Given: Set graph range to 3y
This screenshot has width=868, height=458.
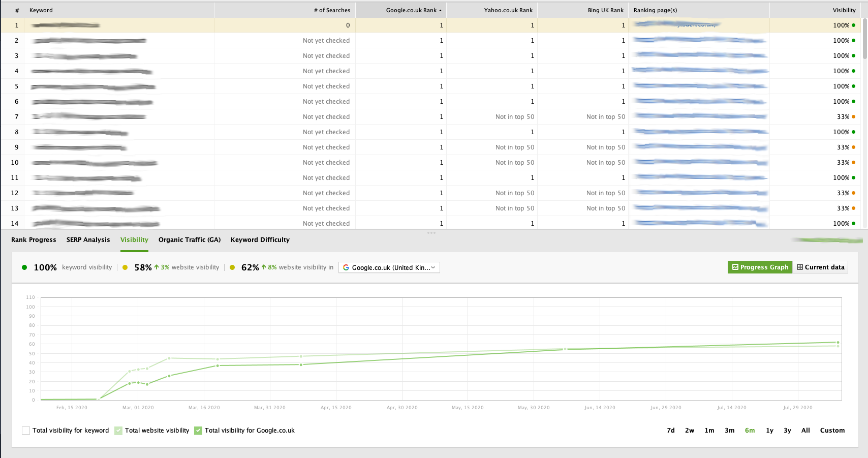Looking at the screenshot, I should pos(787,431).
